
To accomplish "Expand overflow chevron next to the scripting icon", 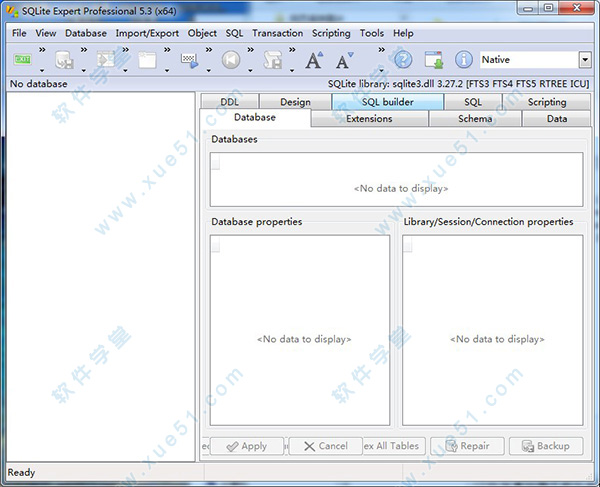I will coord(292,50).
